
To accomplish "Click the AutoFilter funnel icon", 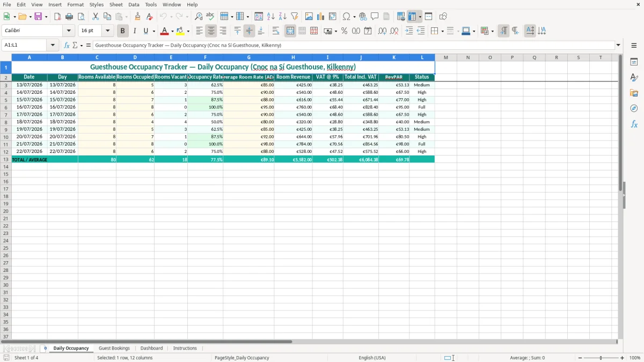I will 295,17.
